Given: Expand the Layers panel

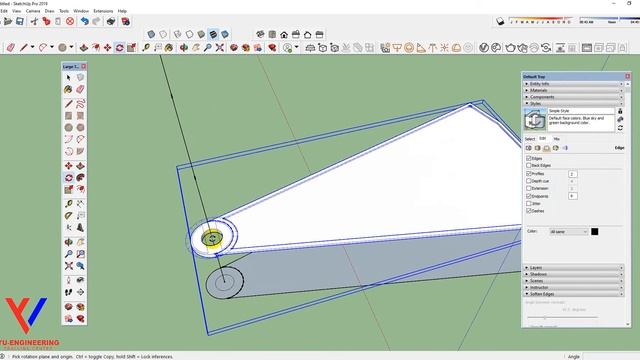Looking at the screenshot, I should tap(573, 268).
